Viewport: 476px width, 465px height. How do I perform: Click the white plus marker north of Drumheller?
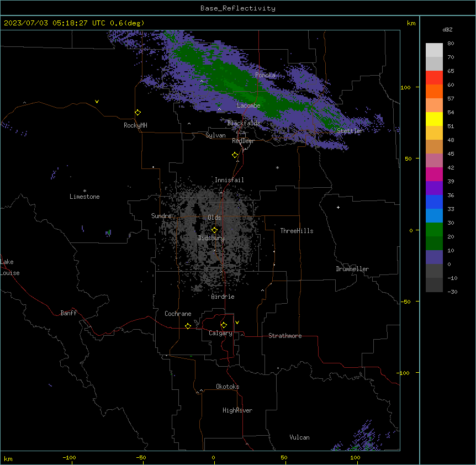click(x=338, y=207)
